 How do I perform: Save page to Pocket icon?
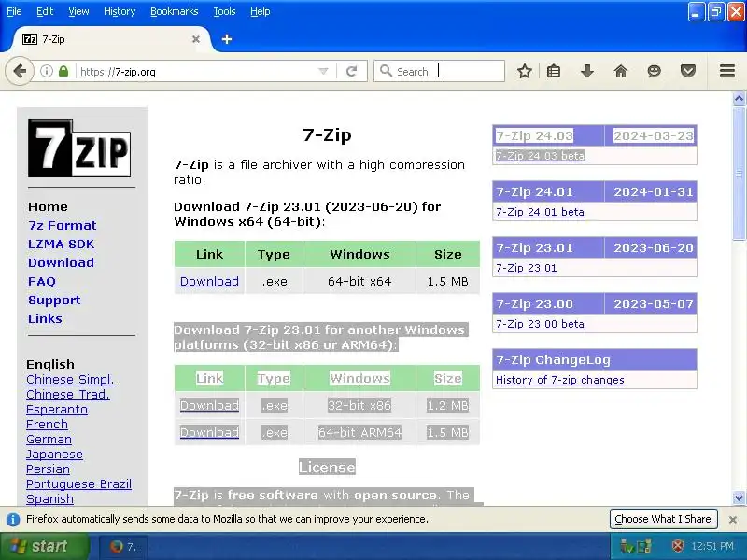click(x=688, y=72)
